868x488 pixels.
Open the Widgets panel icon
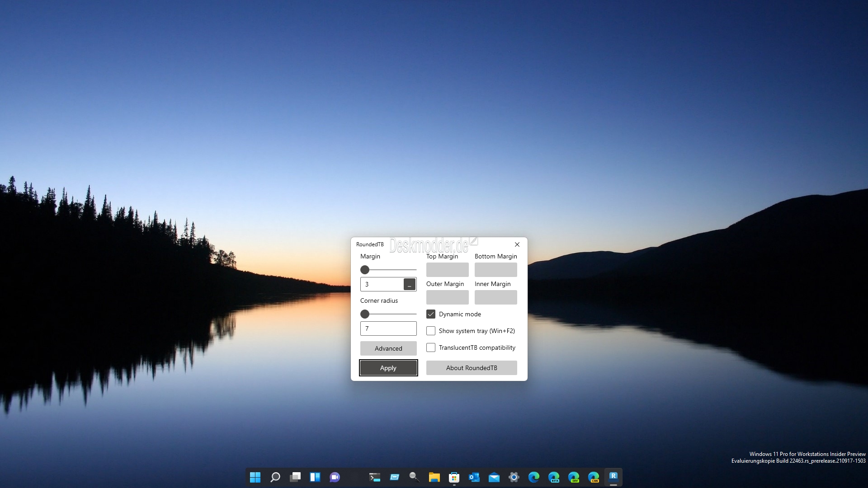pos(315,477)
